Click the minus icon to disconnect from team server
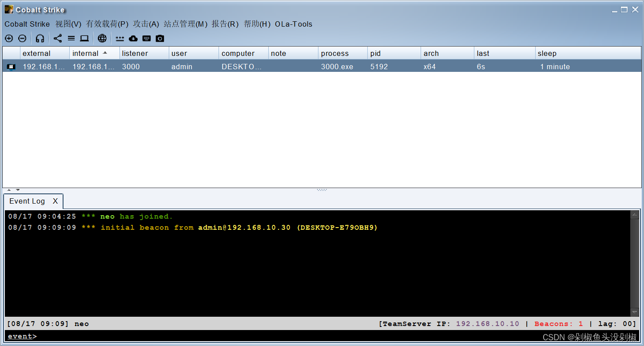The width and height of the screenshot is (644, 346). (22, 39)
